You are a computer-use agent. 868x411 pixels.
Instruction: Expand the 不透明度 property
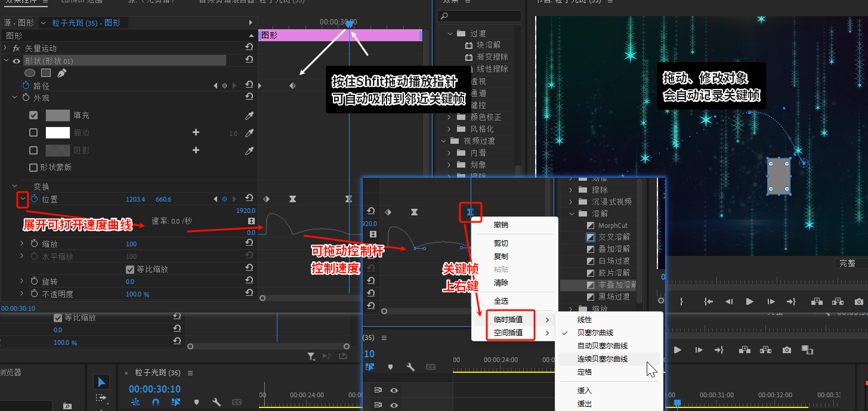23,293
